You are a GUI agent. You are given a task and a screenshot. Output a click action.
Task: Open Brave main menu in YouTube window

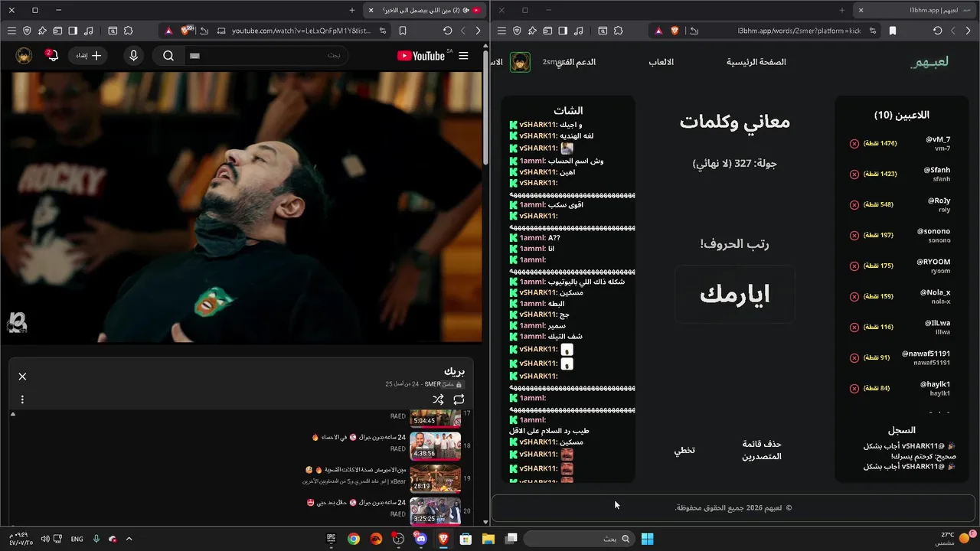click(x=11, y=31)
